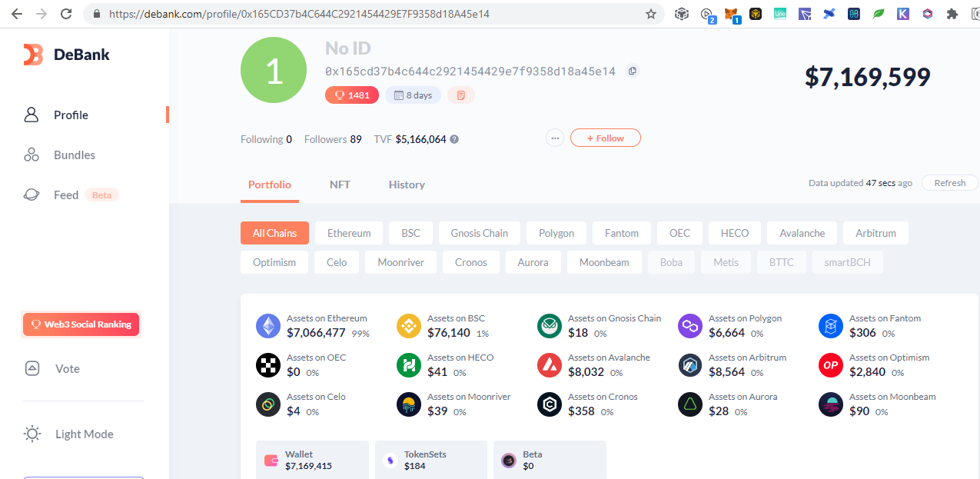This screenshot has height=479, width=980.
Task: Click the Optimism assets icon
Action: pos(831,365)
